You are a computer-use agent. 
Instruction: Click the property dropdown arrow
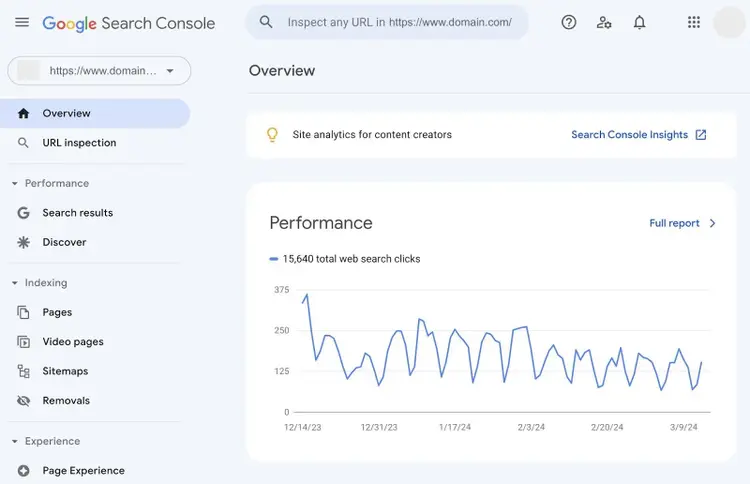coord(170,71)
